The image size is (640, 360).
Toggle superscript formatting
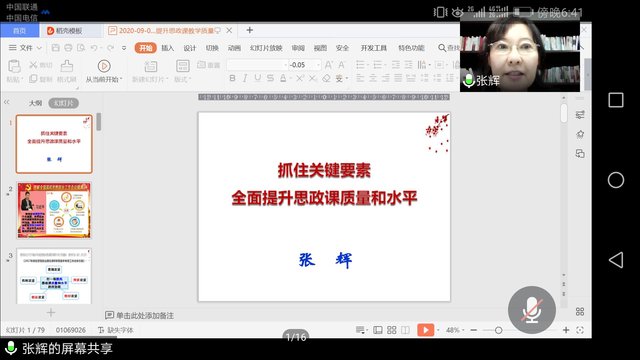(300, 78)
